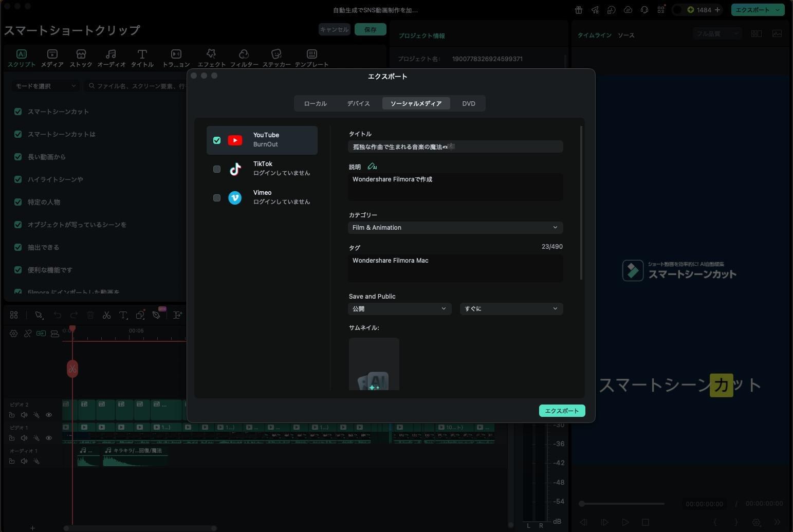The height and width of the screenshot is (532, 793).
Task: Click the サムネイル thumbnail image
Action: click(374, 364)
